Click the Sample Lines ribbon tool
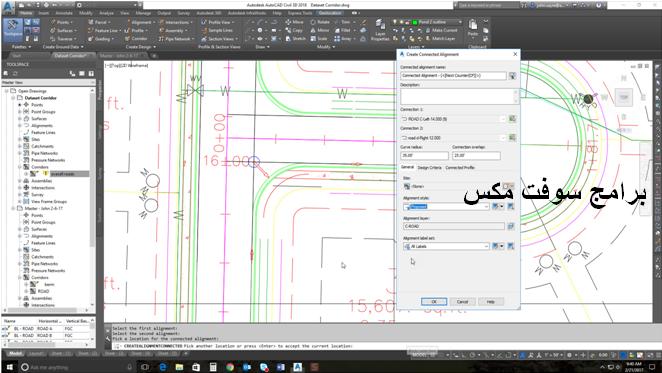This screenshot has width=662, height=373. pos(217,30)
